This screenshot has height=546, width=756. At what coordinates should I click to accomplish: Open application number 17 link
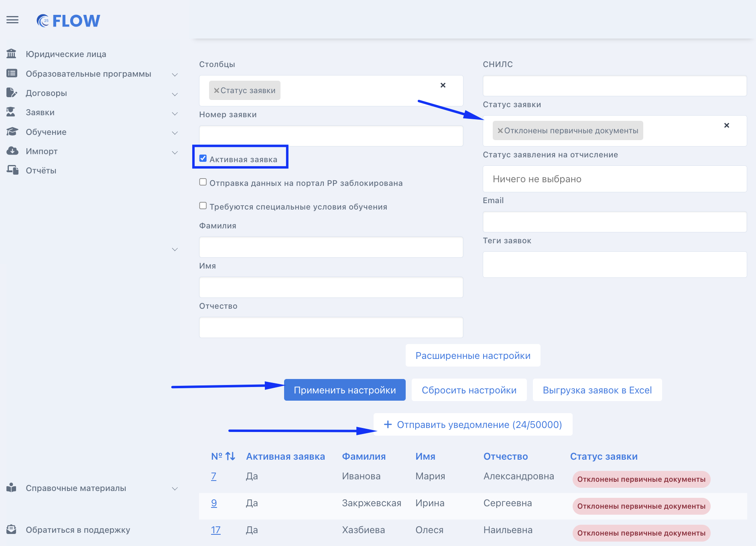tap(215, 530)
